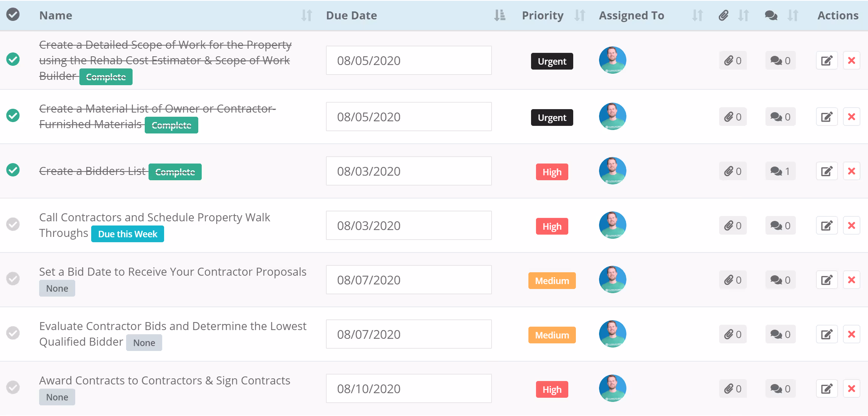This screenshot has width=868, height=416.
Task: Open 'Call Contractors and Schedule Property Walk Throughs' task
Action: (x=155, y=225)
